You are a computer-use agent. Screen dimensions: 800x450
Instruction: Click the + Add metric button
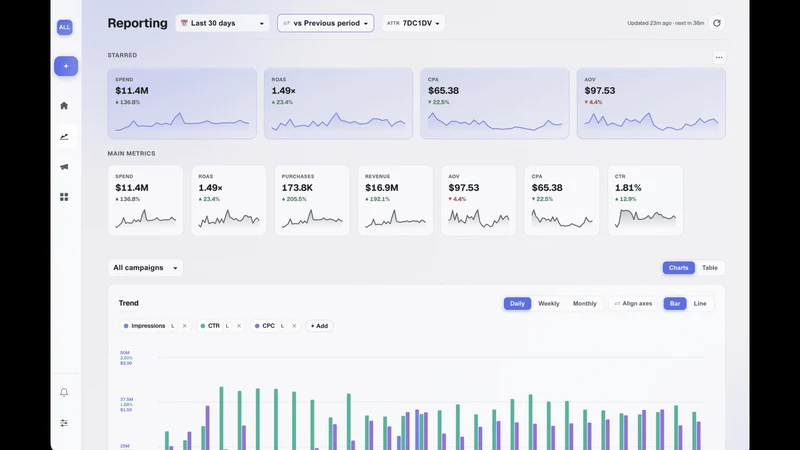click(x=319, y=326)
